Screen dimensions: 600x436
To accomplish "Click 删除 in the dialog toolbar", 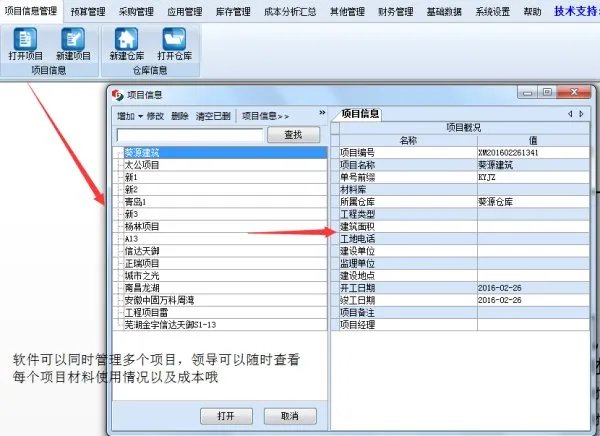I will point(180,116).
